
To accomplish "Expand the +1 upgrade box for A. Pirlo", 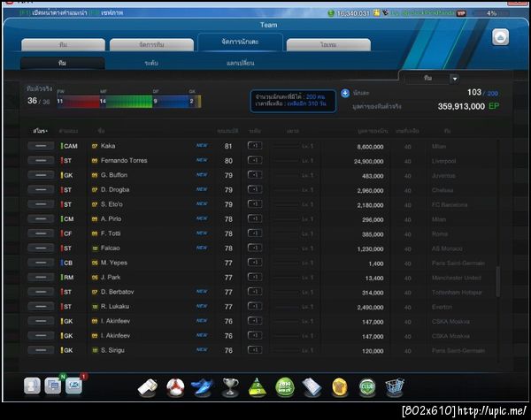I will tap(255, 218).
